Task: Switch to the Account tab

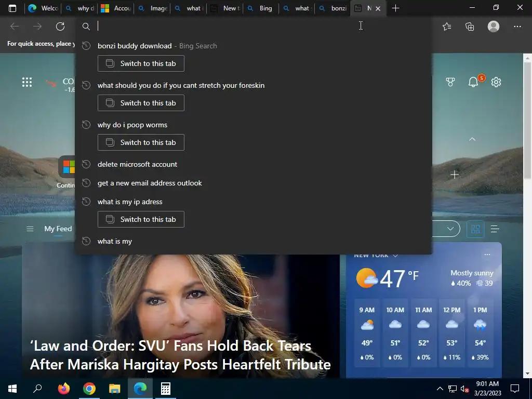Action: point(116,8)
